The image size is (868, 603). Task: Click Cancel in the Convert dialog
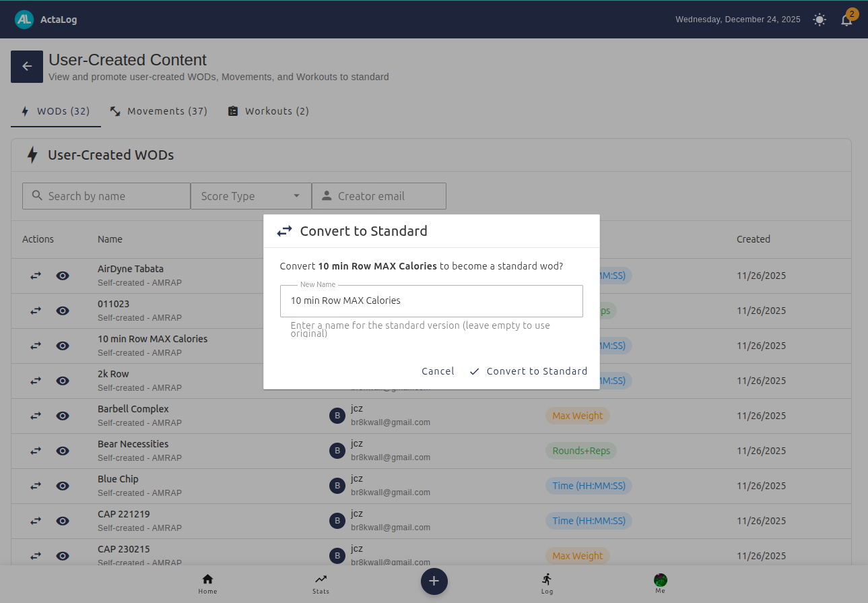tap(438, 371)
